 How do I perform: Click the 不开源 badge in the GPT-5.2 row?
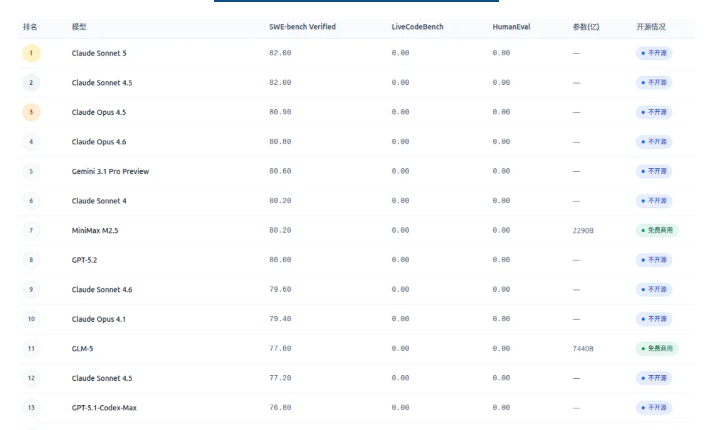(x=653, y=260)
